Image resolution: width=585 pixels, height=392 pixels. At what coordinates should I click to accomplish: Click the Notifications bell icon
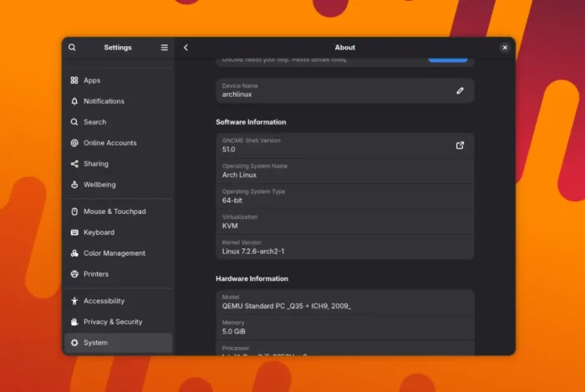click(x=74, y=101)
